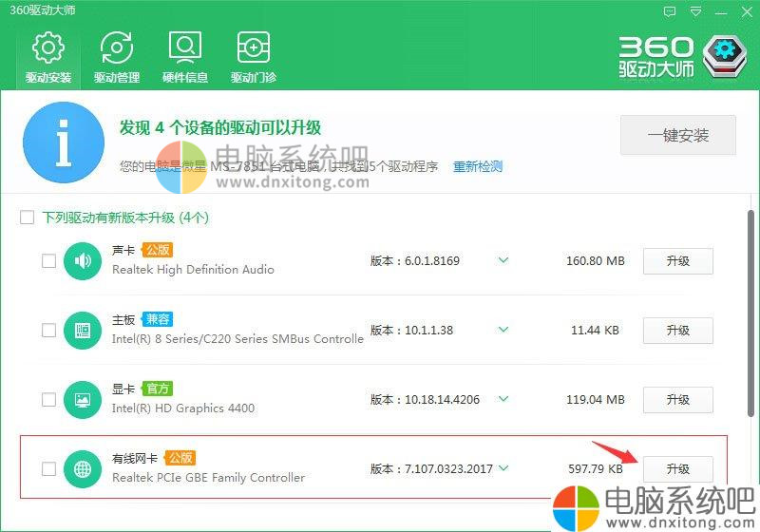
Task: Check the 下列驱动有新版本升级 select-all checkbox
Action: pyautogui.click(x=28, y=217)
